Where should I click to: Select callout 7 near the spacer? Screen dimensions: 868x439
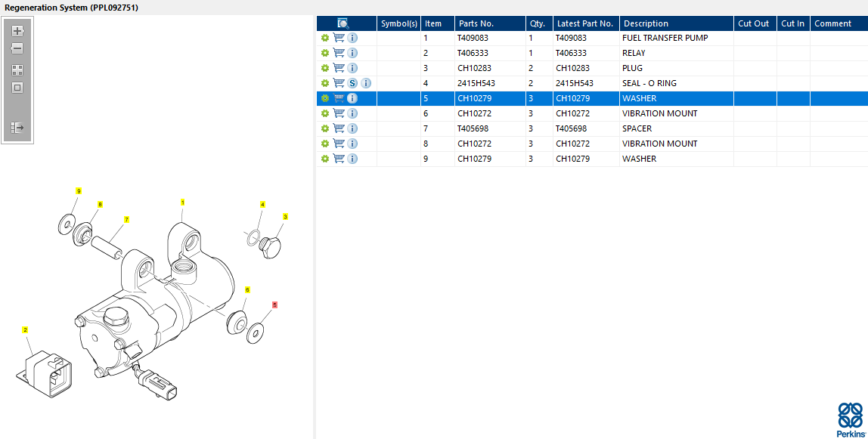coord(126,219)
